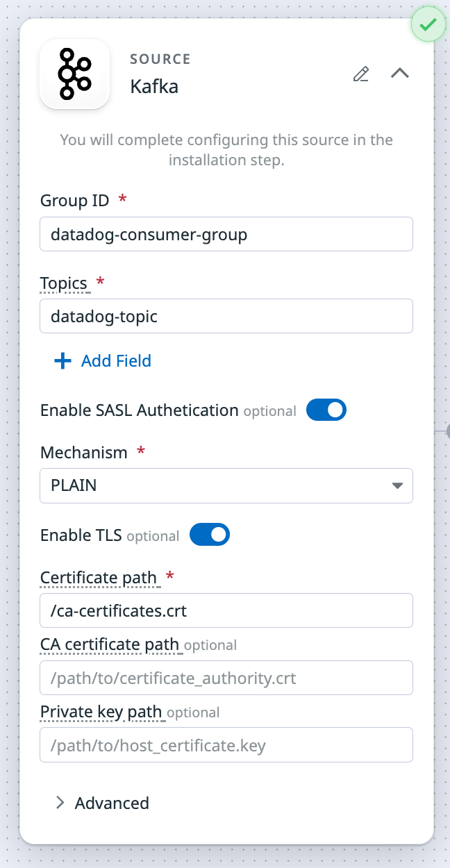This screenshot has width=450, height=868.
Task: Collapse the Kafka source panel chevron
Action: (400, 74)
